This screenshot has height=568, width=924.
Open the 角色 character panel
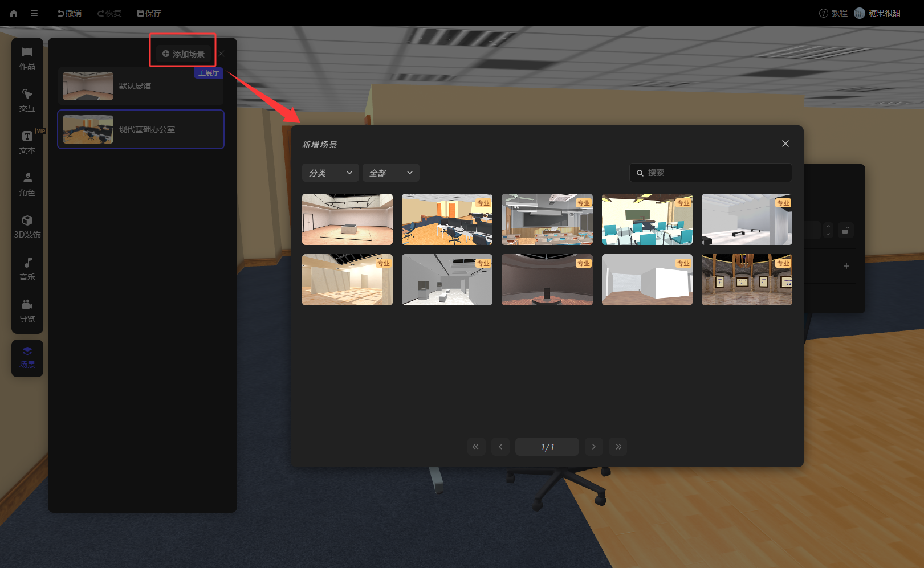(27, 185)
